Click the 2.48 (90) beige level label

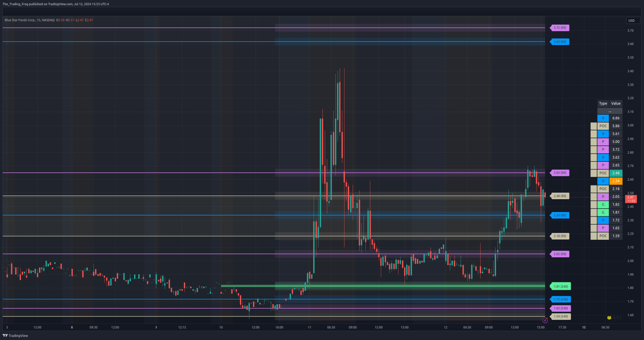[559, 196]
